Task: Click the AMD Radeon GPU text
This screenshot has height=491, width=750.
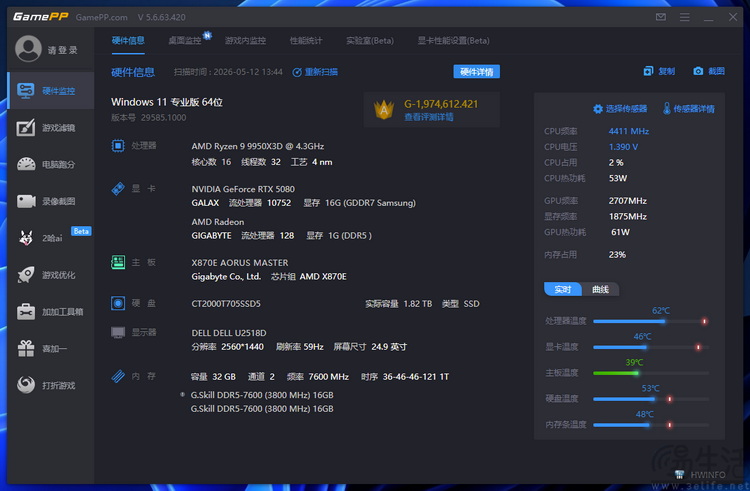Action: 218,222
